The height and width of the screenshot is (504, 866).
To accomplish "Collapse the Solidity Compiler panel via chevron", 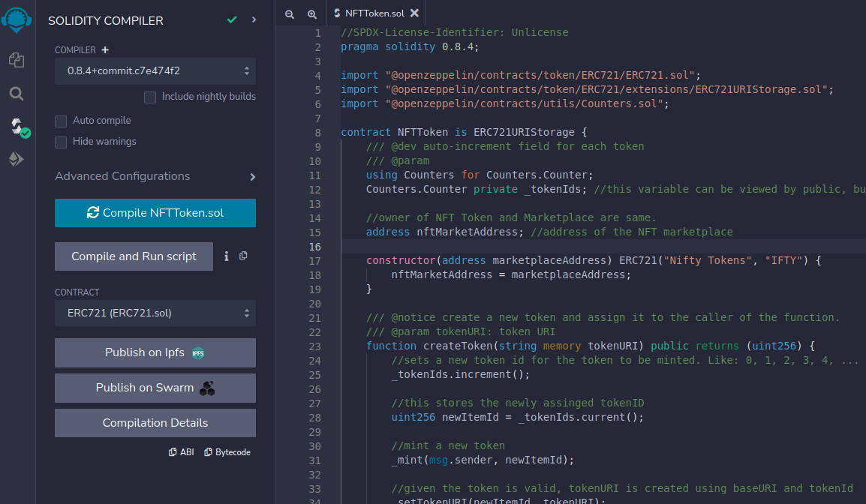I will coord(254,19).
